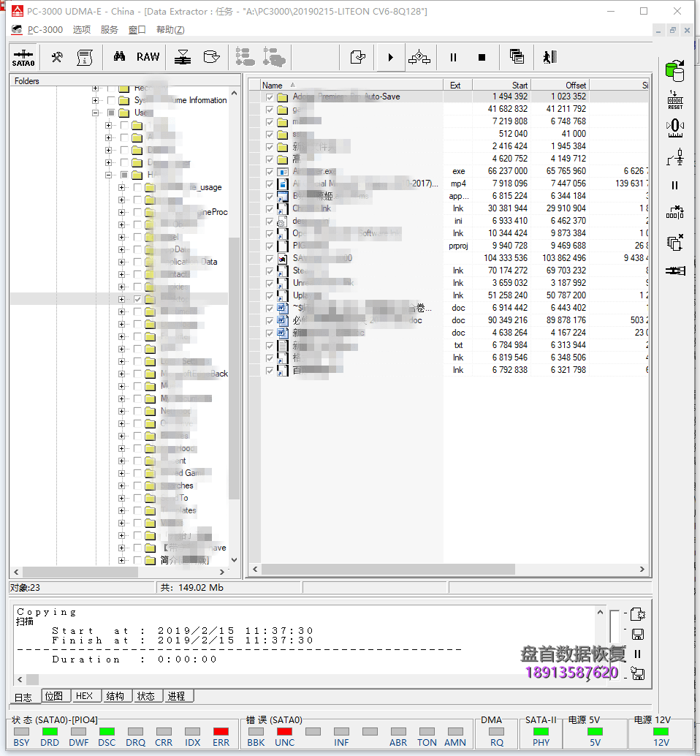
Task: Click the download-to-disk arrow icon
Action: pos(183,57)
